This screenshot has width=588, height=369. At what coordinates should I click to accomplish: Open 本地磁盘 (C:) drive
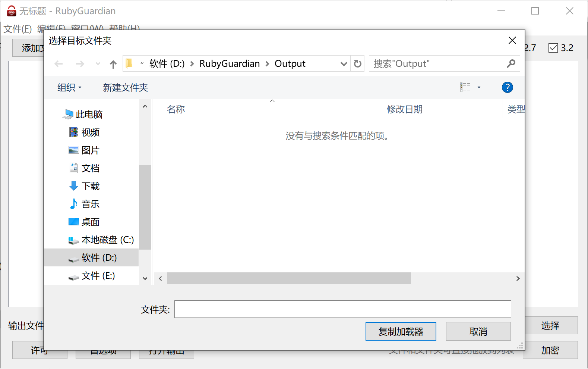pos(107,240)
